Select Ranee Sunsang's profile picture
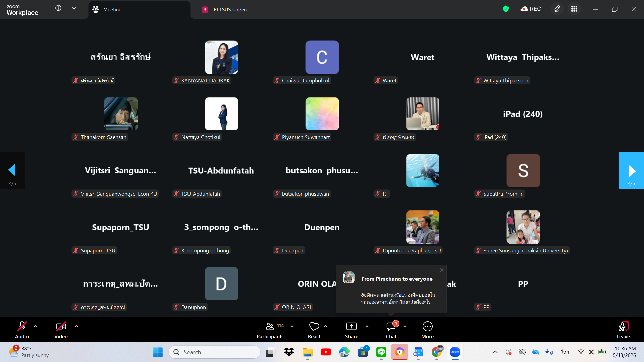 click(523, 227)
